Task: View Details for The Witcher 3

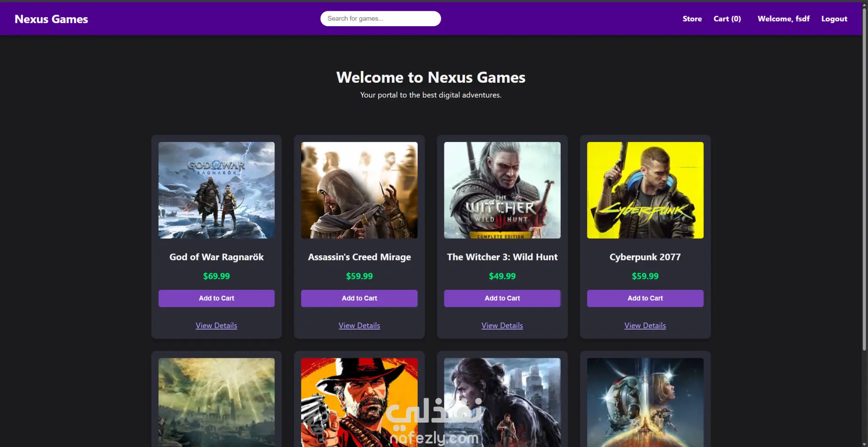Action: pos(502,325)
